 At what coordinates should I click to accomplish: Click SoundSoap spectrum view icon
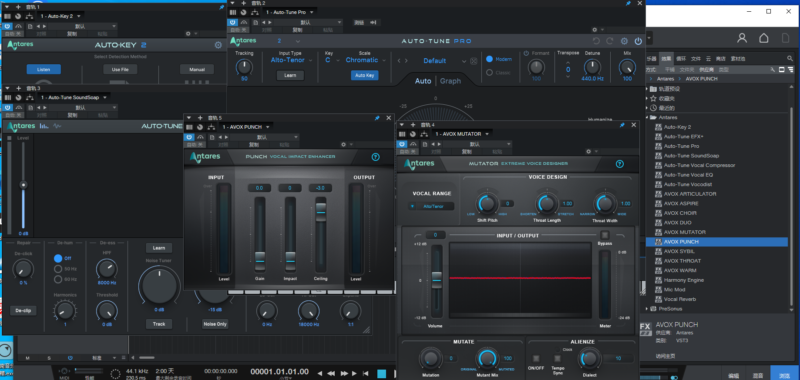pos(44,126)
